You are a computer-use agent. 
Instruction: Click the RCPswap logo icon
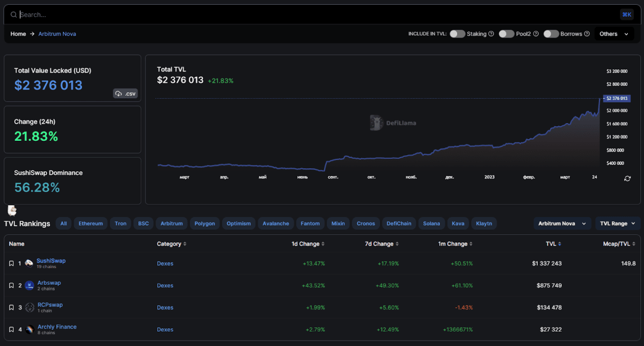click(29, 307)
